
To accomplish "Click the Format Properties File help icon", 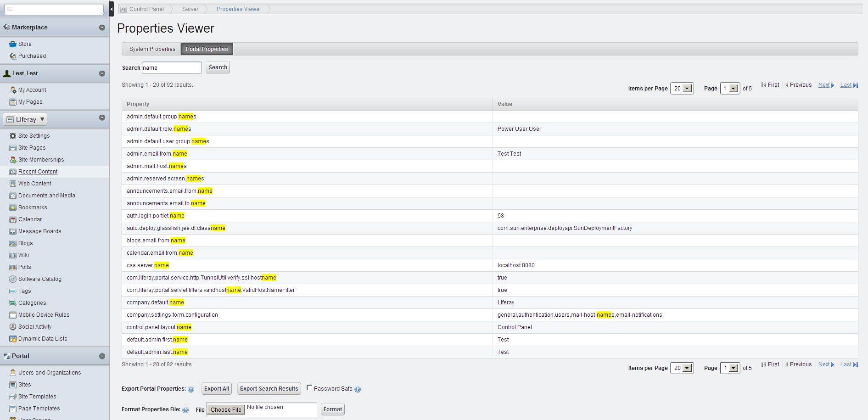I will pyautogui.click(x=185, y=410).
